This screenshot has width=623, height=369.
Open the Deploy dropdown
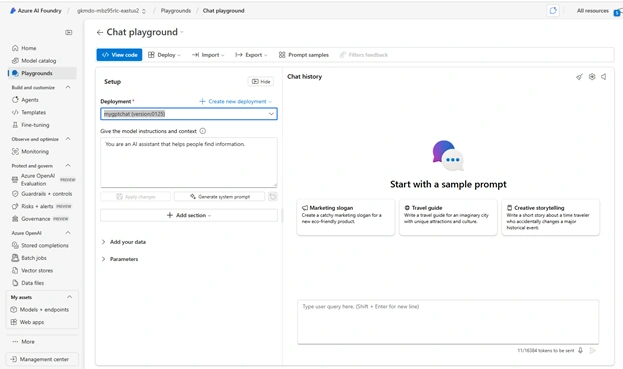tap(164, 55)
